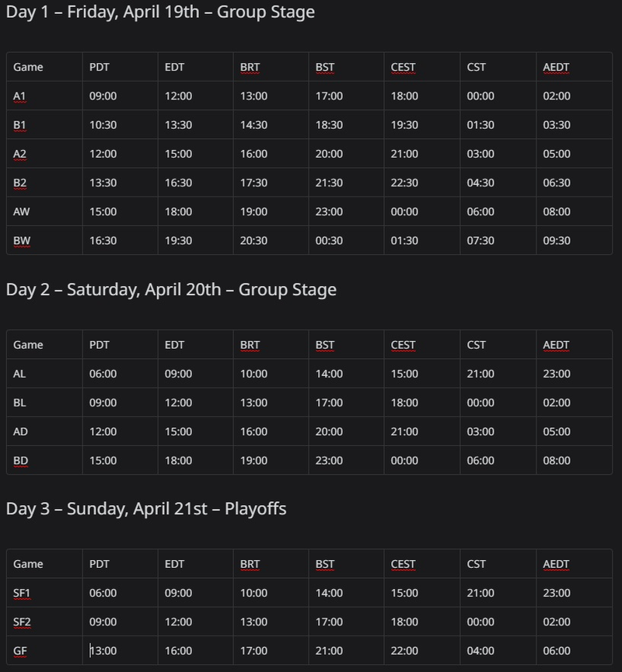
Task: Select the BRT header in Day 3 table
Action: click(271, 564)
